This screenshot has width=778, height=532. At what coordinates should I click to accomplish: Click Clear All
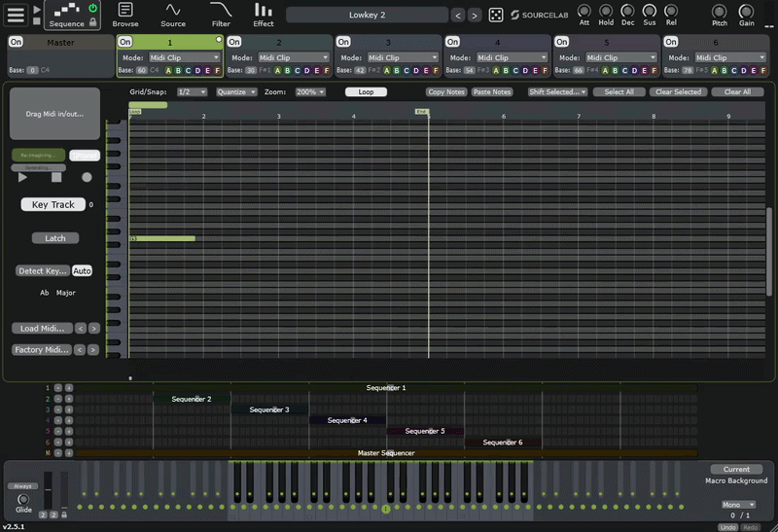[737, 91]
